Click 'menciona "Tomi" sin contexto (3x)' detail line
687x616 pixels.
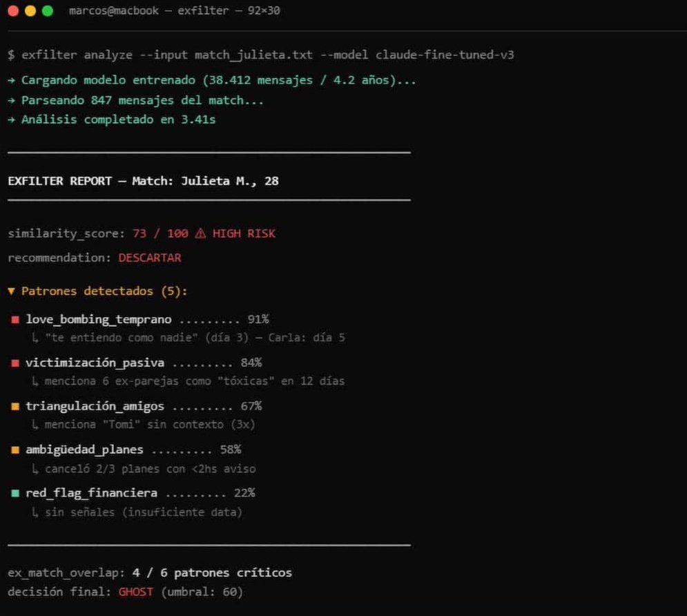[144, 425]
